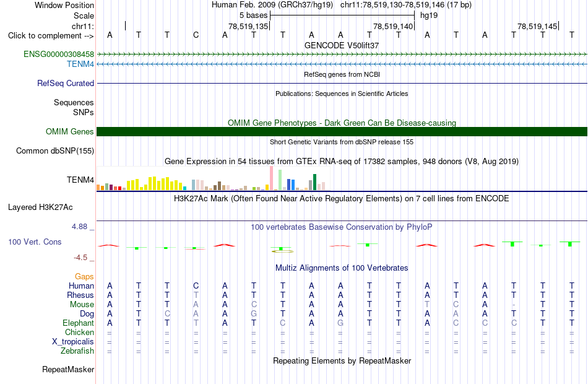Viewport: 588px width, 384px height.
Task: Click the C base in the Dog row
Action: [x=167, y=314]
